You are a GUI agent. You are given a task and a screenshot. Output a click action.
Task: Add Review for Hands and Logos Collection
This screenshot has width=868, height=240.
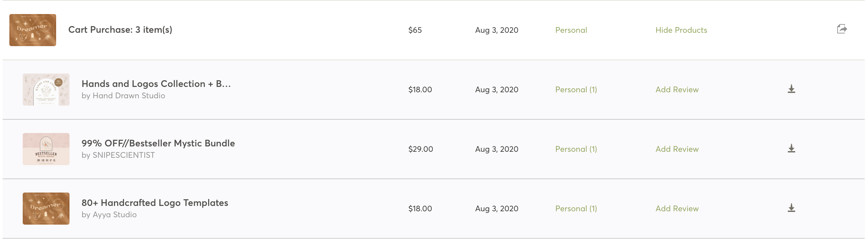[x=677, y=90]
